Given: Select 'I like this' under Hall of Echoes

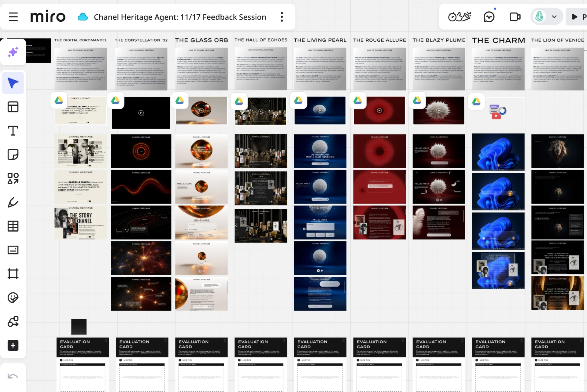Looking at the screenshot, I should tap(245, 360).
